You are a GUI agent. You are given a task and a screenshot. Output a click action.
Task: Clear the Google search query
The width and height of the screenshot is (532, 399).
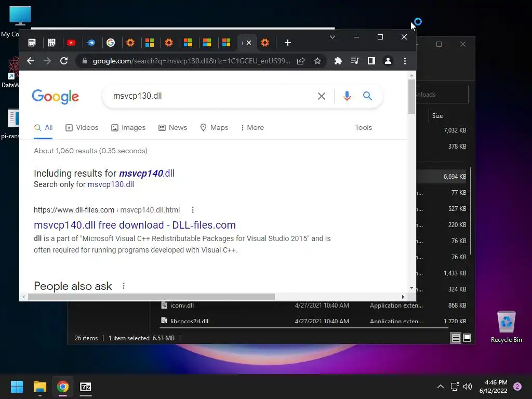click(x=322, y=96)
